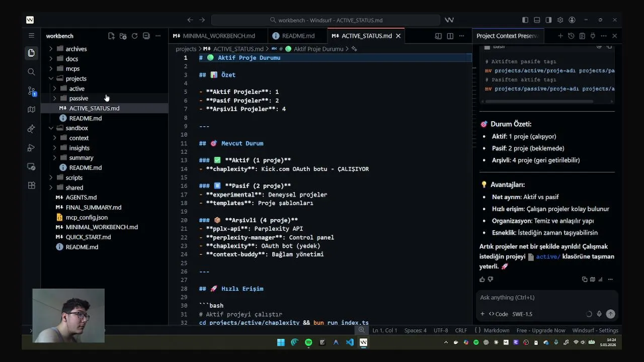Split the editor to the right
644x362 pixels.
(x=450, y=36)
